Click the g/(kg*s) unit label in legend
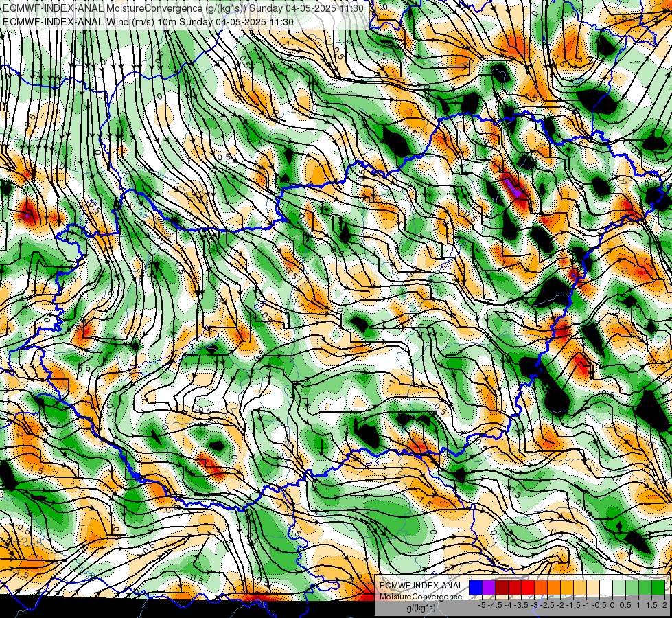 [421, 608]
